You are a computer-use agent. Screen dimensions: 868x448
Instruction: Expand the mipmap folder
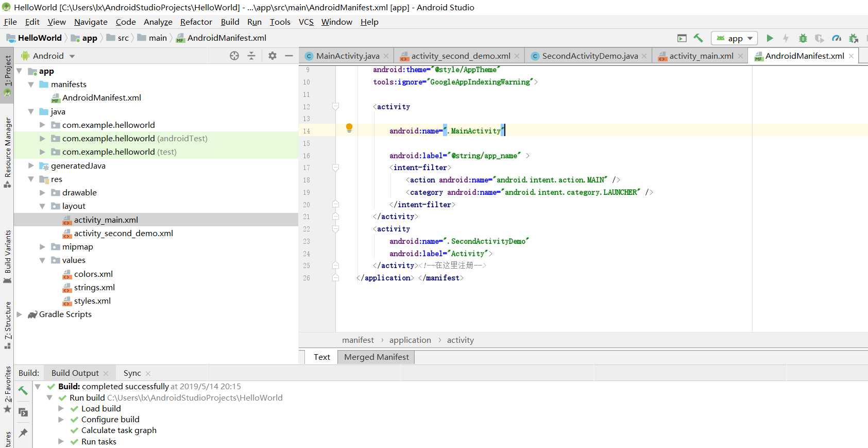pyautogui.click(x=42, y=246)
